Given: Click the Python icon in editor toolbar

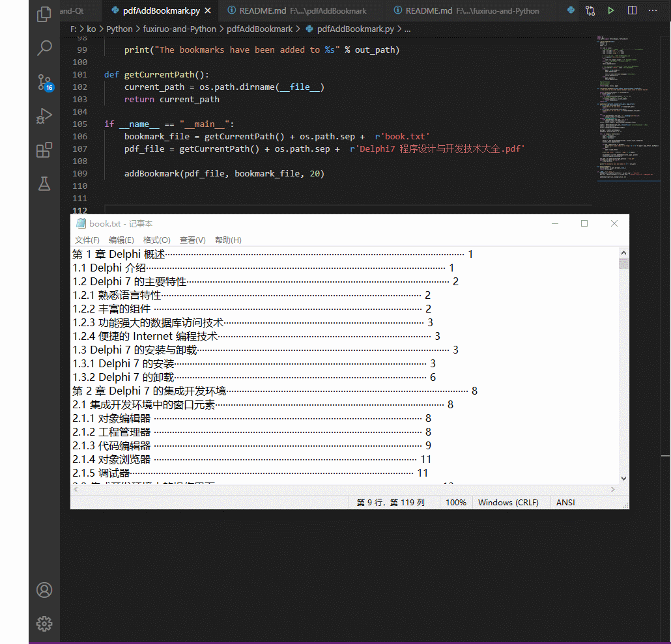Looking at the screenshot, I should point(571,10).
